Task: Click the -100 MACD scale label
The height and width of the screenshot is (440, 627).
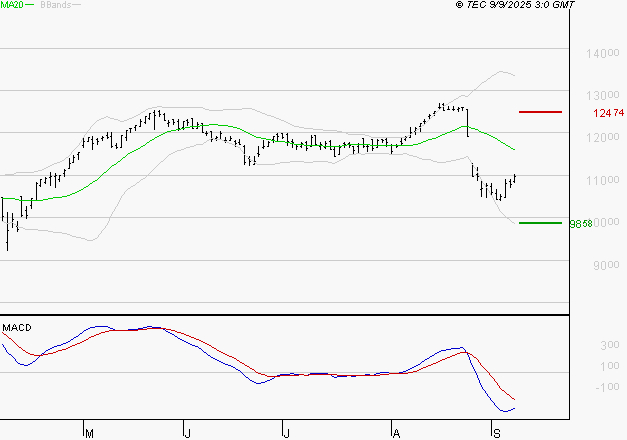Action: (x=607, y=387)
